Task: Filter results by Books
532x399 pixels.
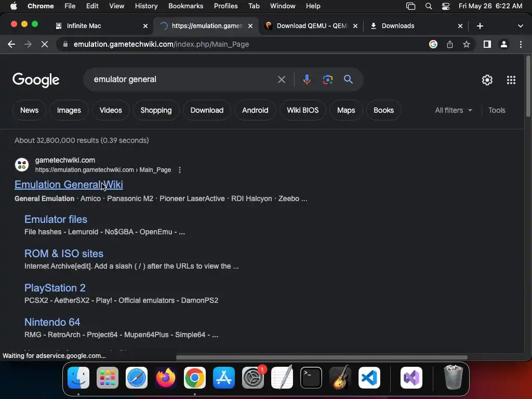Action: tap(384, 110)
